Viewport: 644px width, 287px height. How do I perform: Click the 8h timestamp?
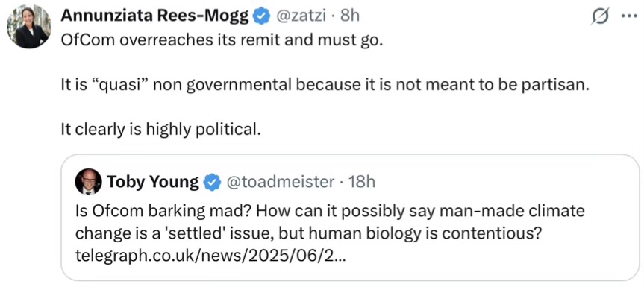coord(350,16)
